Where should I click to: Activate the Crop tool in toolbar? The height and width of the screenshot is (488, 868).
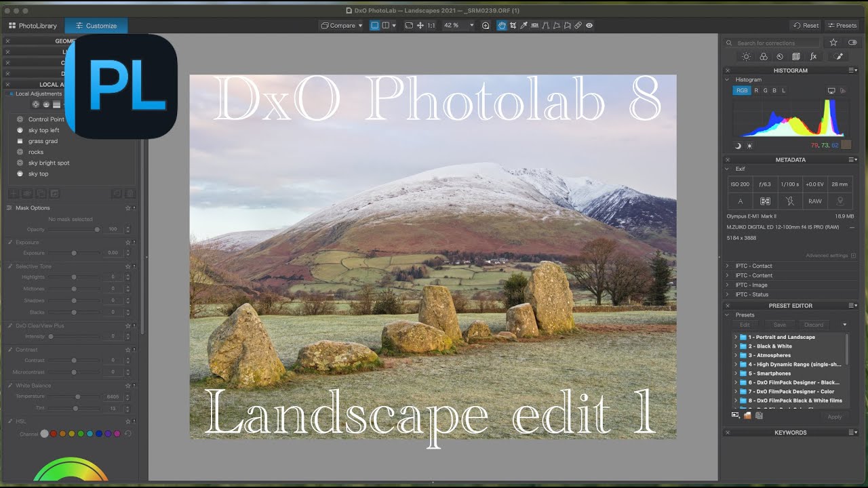point(513,25)
